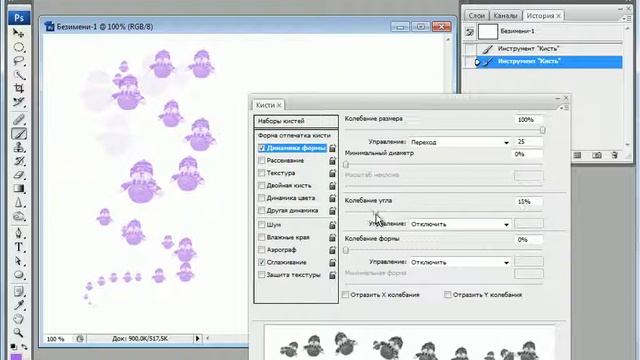The image size is (640, 360).
Task: Select the Magic Wand tool
Action: (x=18, y=75)
